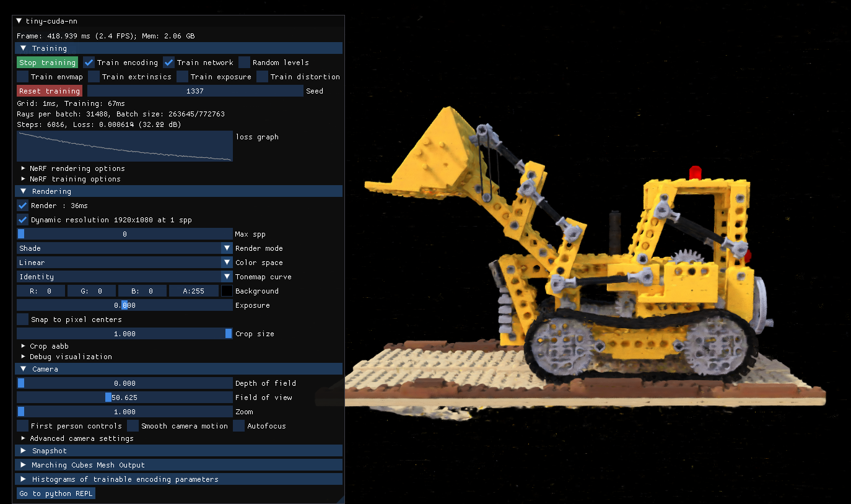Enable the Train envmap checkbox
Image resolution: width=851 pixels, height=504 pixels.
[x=23, y=77]
